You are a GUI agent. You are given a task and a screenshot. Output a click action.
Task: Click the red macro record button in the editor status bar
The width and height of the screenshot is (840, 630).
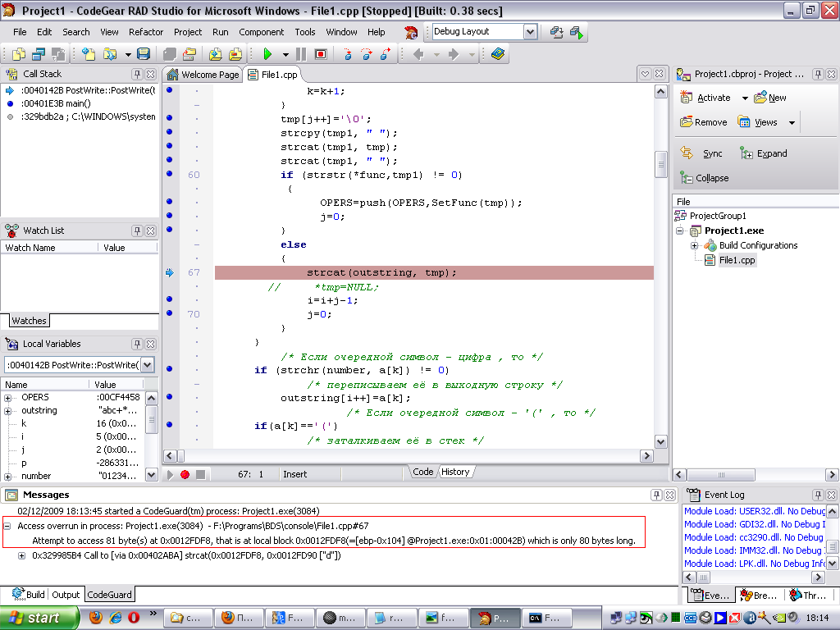[x=185, y=474]
